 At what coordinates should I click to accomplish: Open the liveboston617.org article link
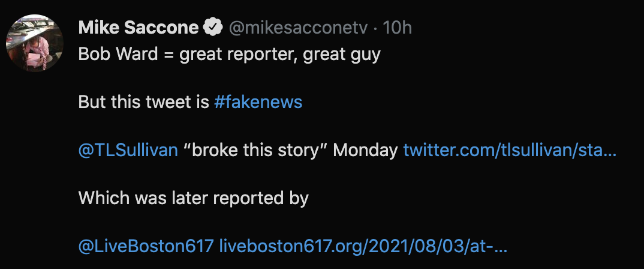[363, 246]
